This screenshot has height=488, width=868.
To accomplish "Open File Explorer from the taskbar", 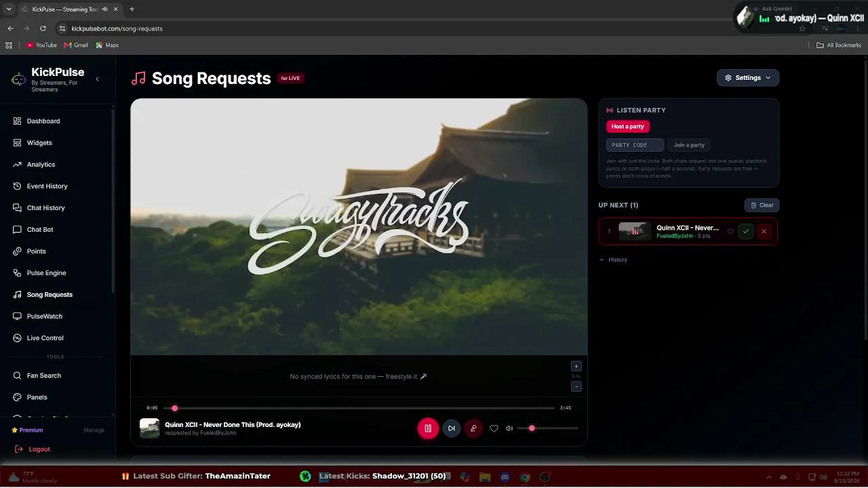I will pyautogui.click(x=485, y=477).
